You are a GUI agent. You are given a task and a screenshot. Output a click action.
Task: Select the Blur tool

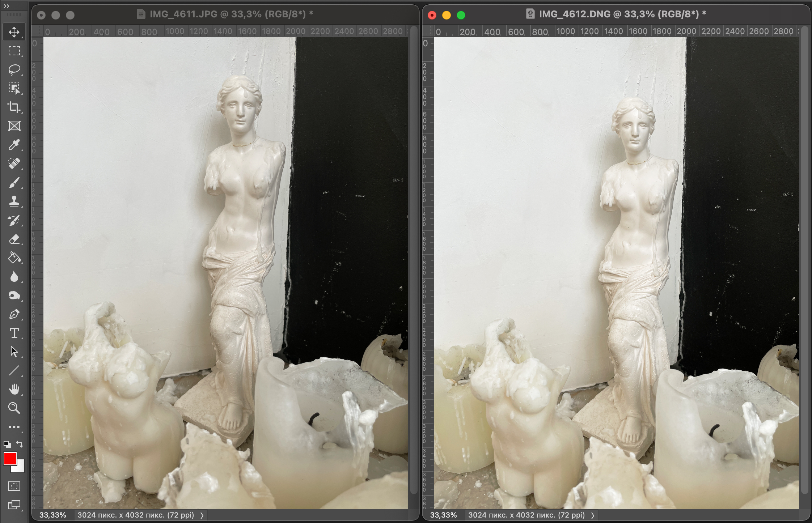(x=14, y=277)
